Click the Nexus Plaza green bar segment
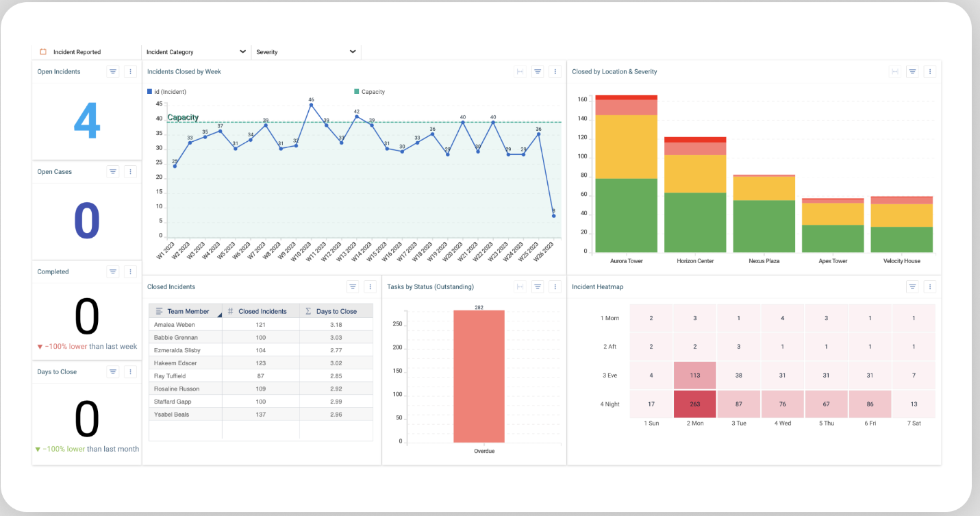 coord(764,227)
